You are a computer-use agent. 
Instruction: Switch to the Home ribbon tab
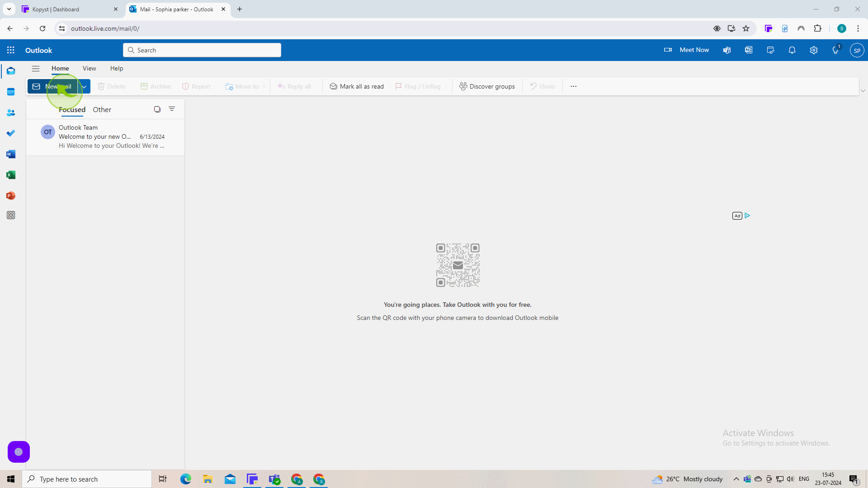pyautogui.click(x=60, y=68)
